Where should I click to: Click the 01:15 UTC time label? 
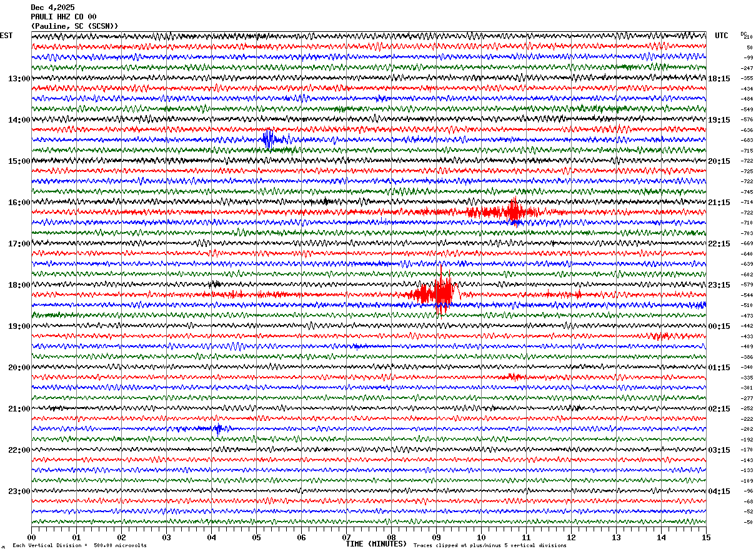pos(719,368)
